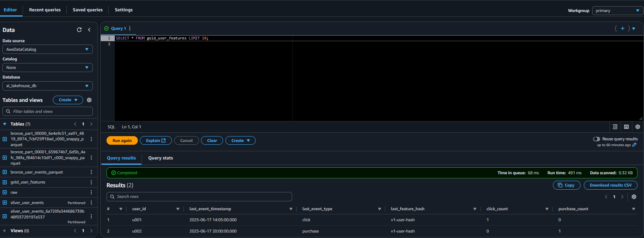Open actions menu for silver_user_events
This screenshot has height=238, width=644.
point(91,203)
